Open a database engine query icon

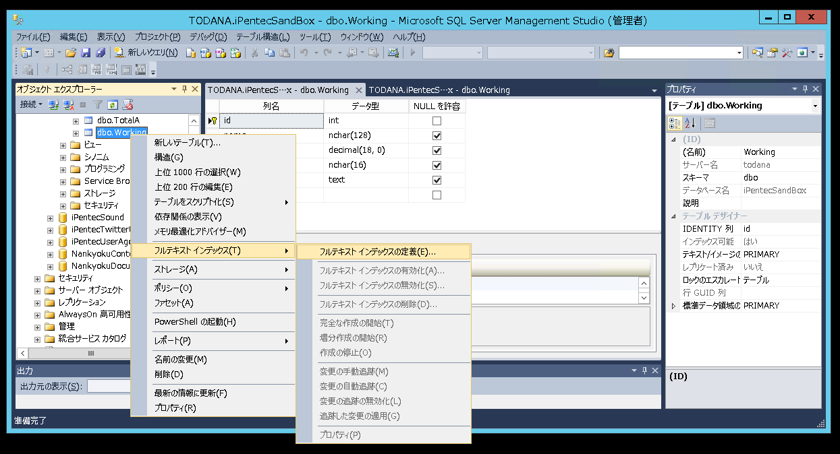pyautogui.click(x=191, y=53)
